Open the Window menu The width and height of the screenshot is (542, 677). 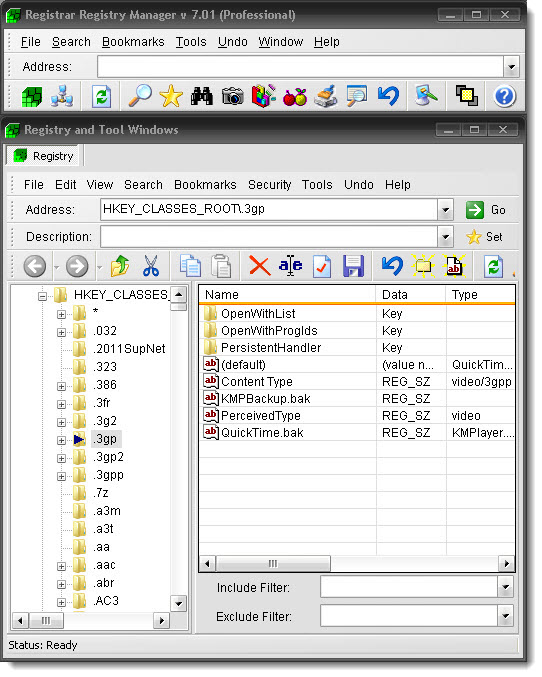tap(281, 42)
